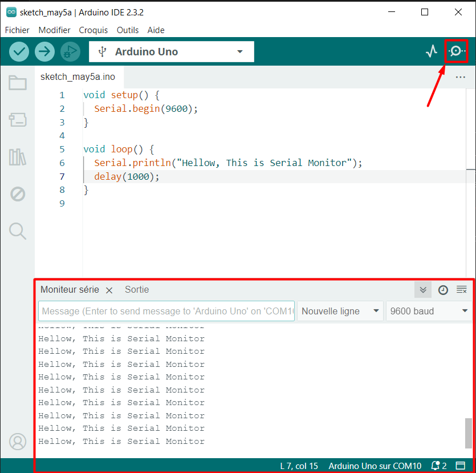
Task: Switch to the Sortie output tab
Action: pos(137,289)
